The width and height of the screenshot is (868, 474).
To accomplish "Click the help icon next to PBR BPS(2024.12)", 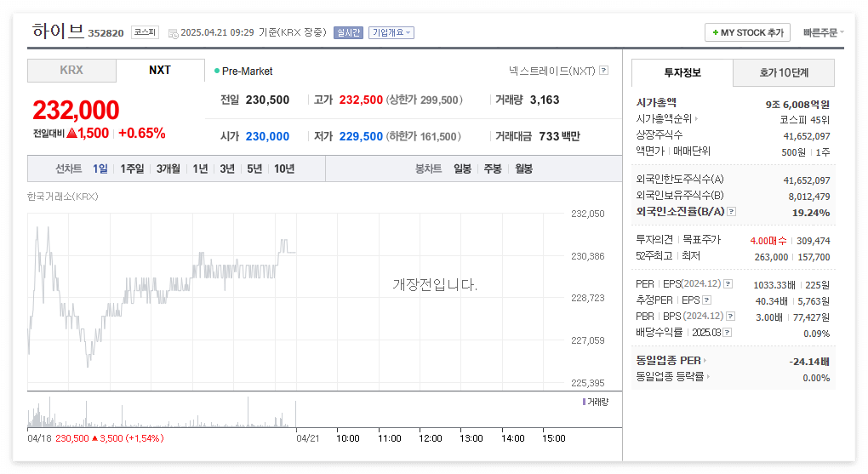I will 731,317.
